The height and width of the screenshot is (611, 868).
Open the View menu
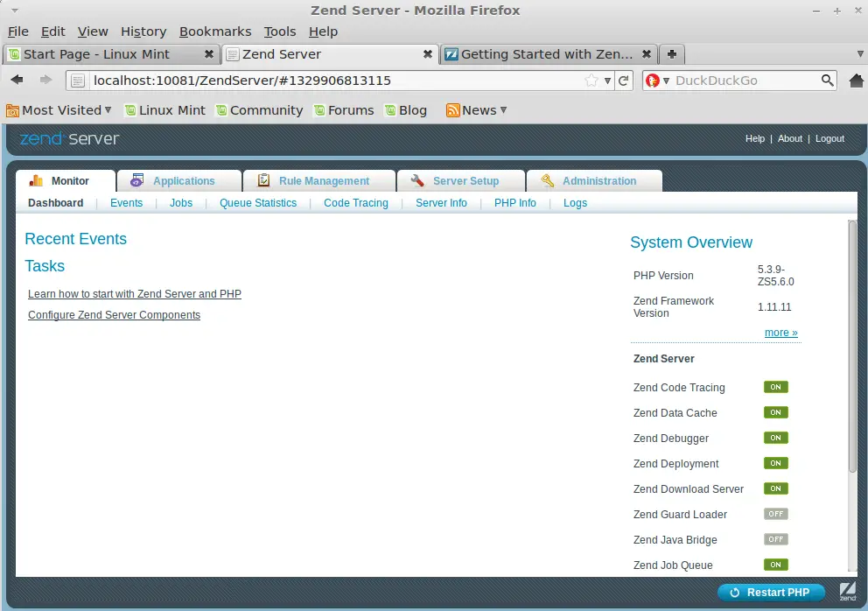(x=93, y=32)
